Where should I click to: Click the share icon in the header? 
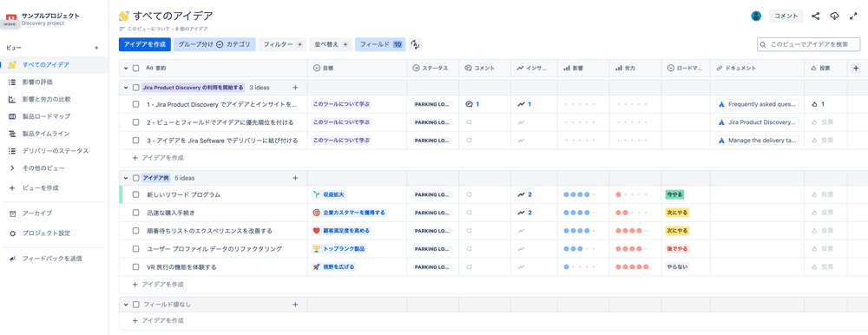click(x=815, y=16)
